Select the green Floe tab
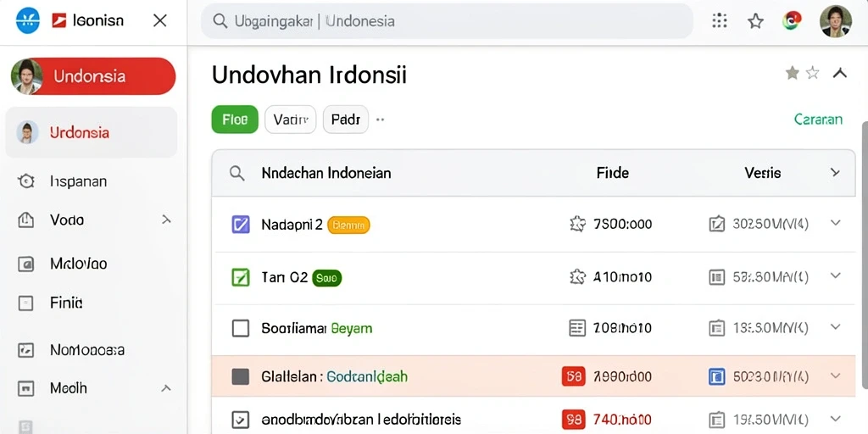Screen dimensions: 868x434 [x=235, y=120]
